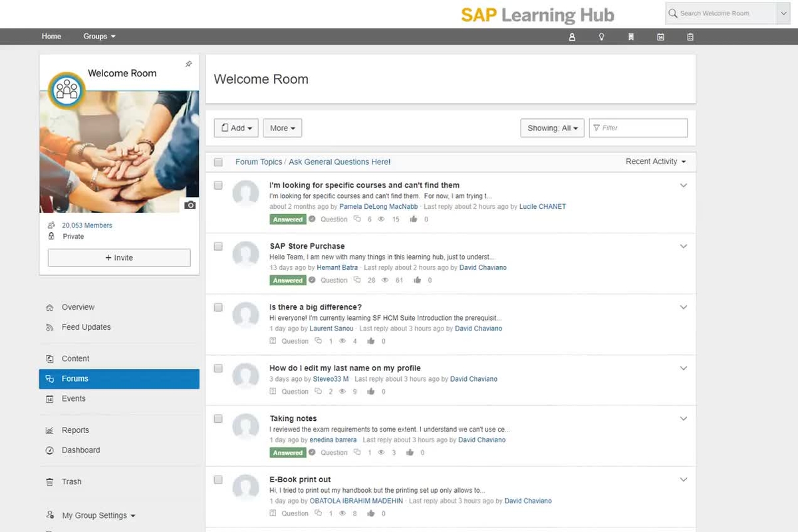Image resolution: width=798 pixels, height=532 pixels.
Task: Check the box for SAP Store Purchase
Action: tap(218, 246)
